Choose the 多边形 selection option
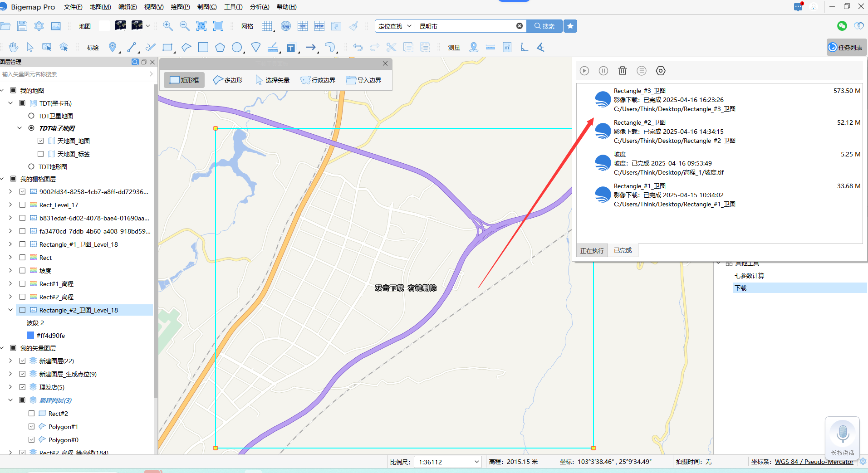This screenshot has height=473, width=868. pyautogui.click(x=228, y=80)
